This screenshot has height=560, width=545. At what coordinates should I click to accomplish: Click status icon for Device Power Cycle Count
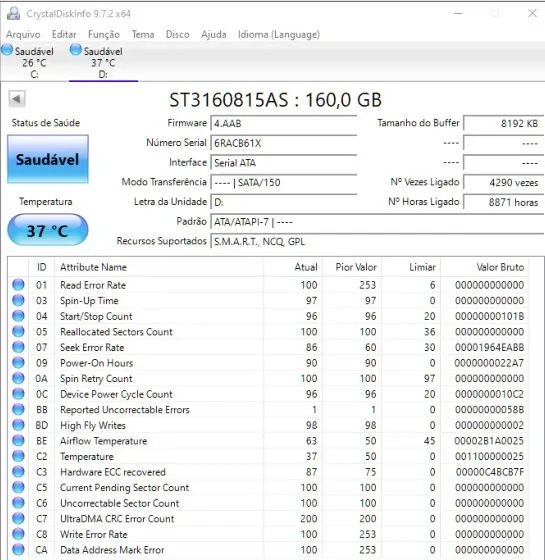(18, 394)
